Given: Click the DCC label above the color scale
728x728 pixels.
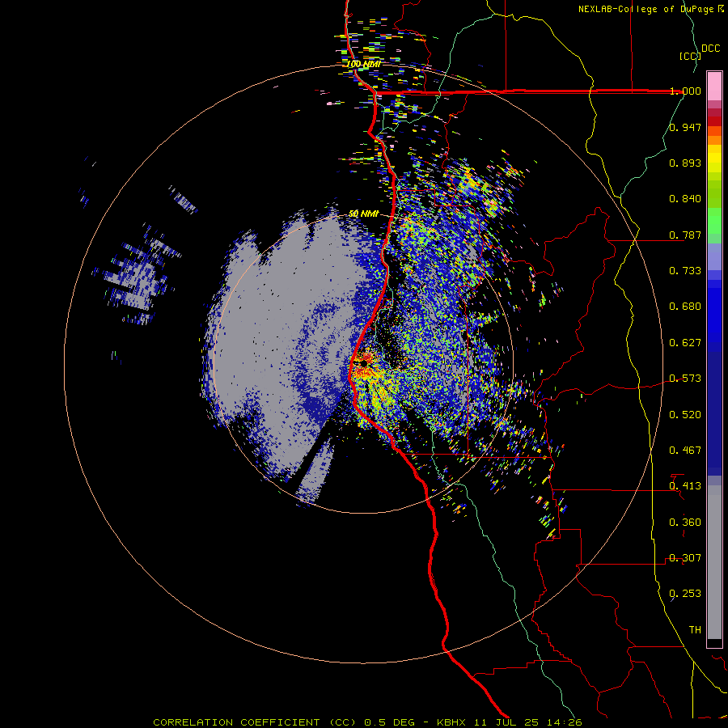Looking at the screenshot, I should (x=710, y=49).
